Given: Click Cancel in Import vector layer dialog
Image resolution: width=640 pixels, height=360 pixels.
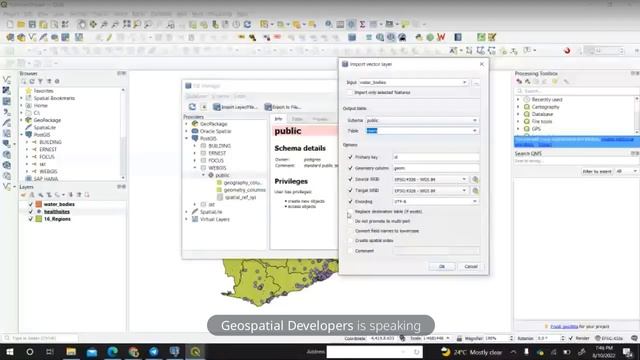Looking at the screenshot, I should pyautogui.click(x=471, y=267).
